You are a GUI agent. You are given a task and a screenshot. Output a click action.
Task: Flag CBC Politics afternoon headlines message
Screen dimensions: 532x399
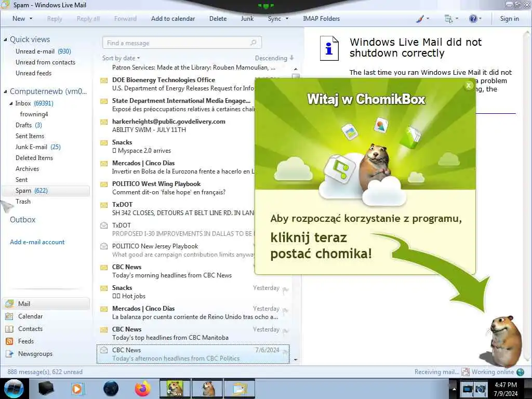coord(286,352)
